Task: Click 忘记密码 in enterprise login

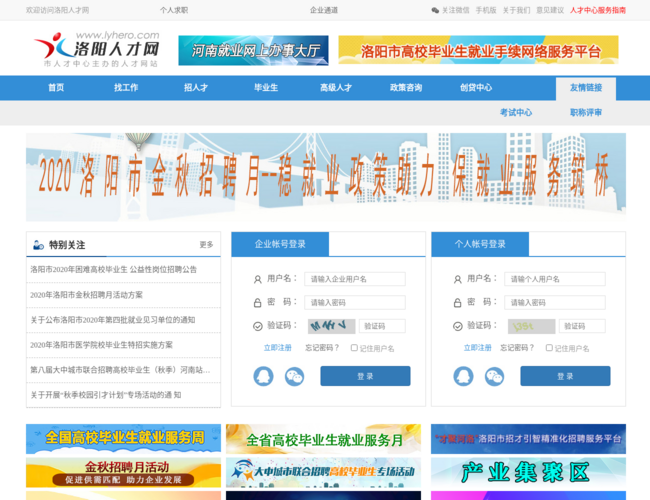Action: tap(322, 348)
